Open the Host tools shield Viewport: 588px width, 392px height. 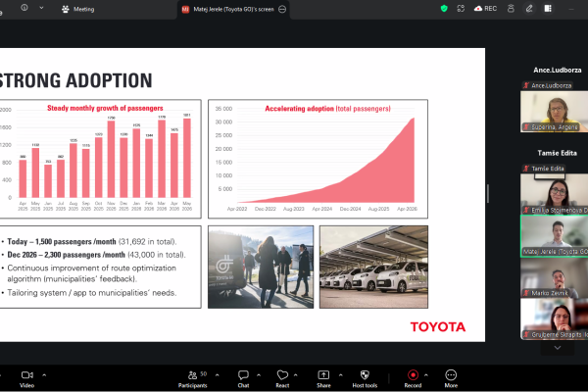(365, 379)
